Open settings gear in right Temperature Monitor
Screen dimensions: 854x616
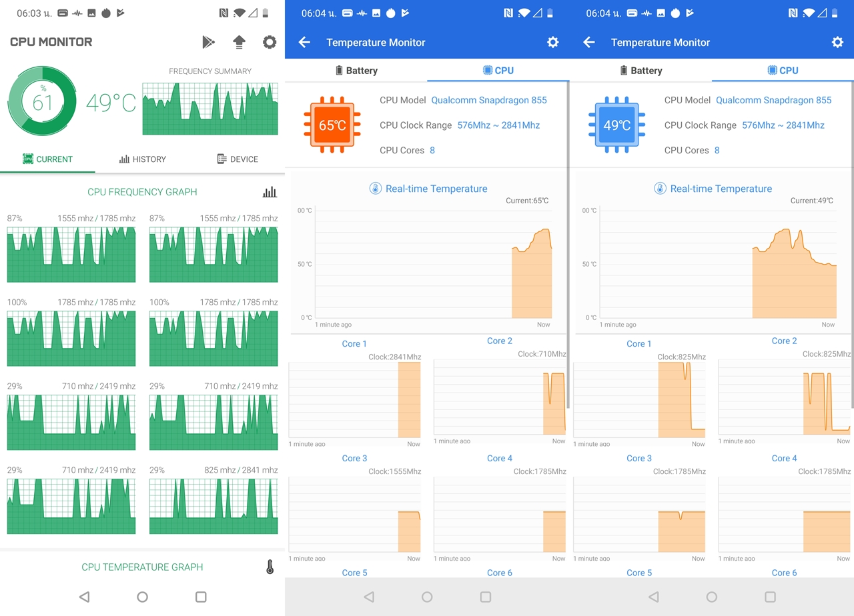pyautogui.click(x=837, y=42)
